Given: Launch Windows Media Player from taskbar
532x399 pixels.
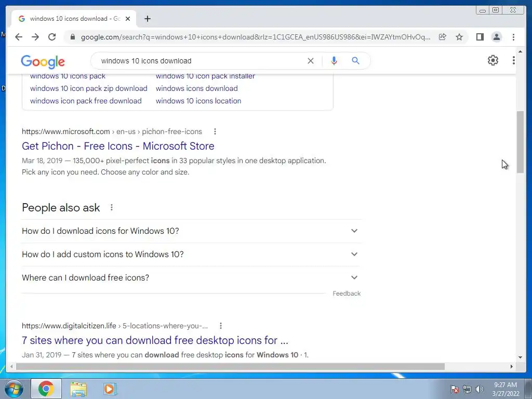Looking at the screenshot, I should pos(109,389).
